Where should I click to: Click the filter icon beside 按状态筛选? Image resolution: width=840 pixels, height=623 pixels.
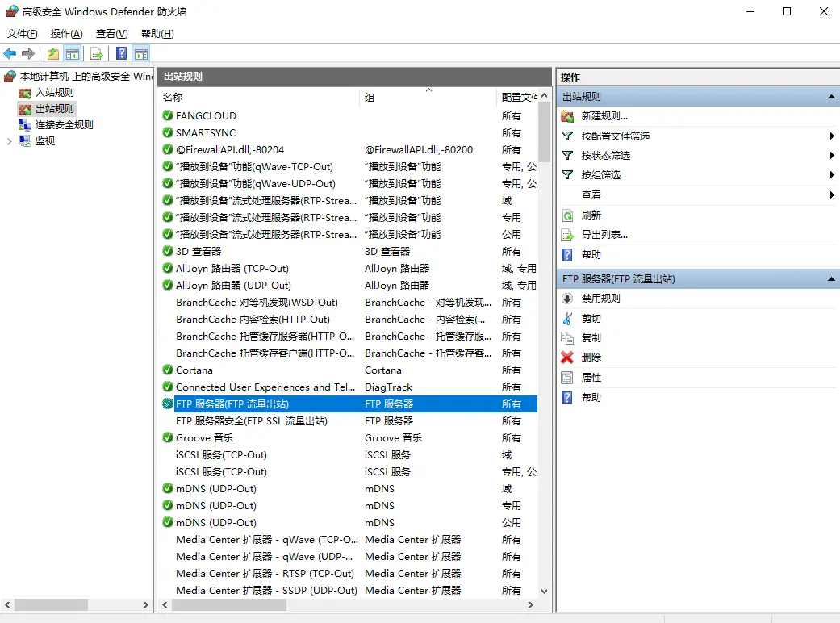567,156
